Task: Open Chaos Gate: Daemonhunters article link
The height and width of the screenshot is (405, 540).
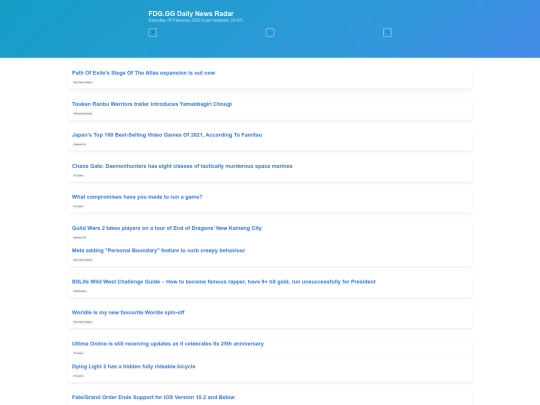Action: (x=182, y=166)
